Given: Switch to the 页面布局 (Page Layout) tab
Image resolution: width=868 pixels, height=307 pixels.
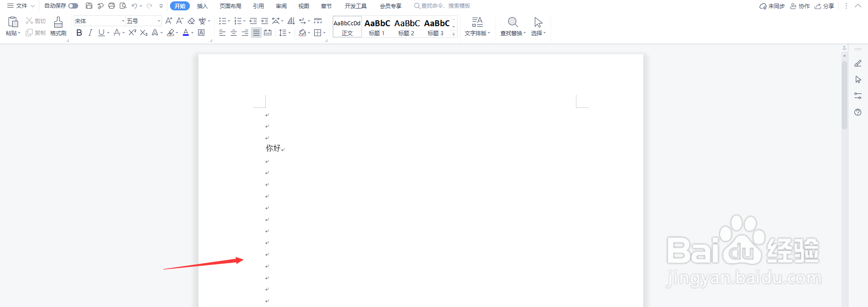Looking at the screenshot, I should [231, 6].
